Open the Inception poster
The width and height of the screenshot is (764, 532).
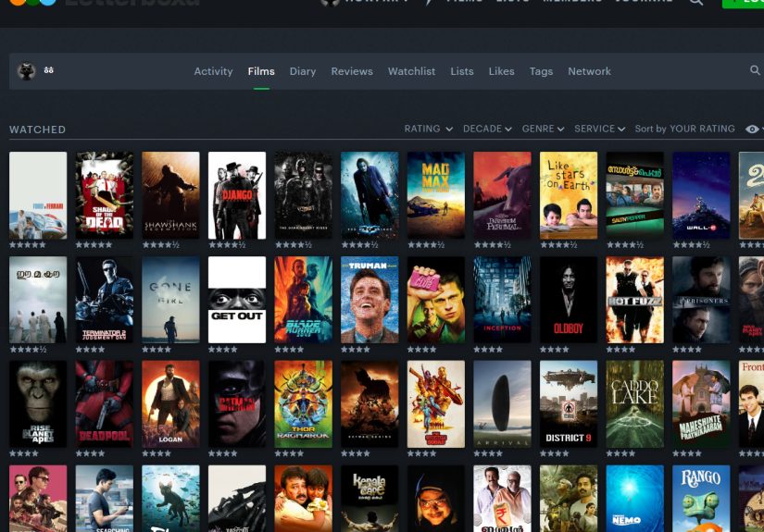[x=502, y=300]
